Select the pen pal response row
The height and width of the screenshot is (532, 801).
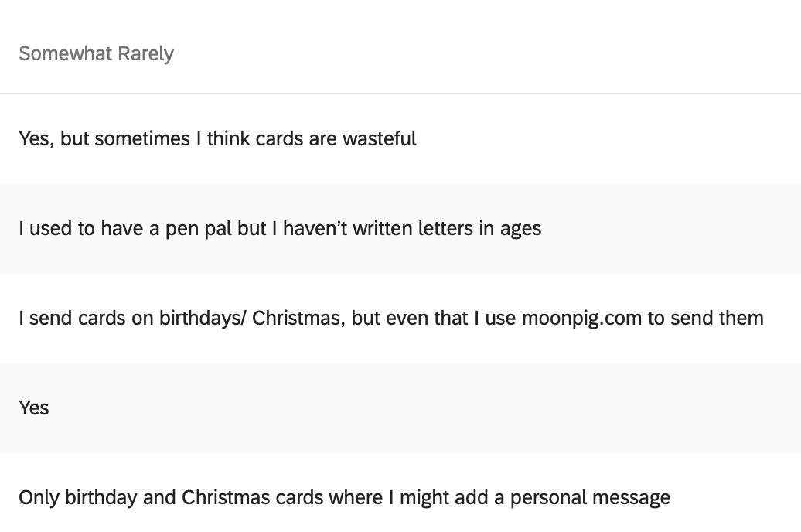tap(400, 229)
